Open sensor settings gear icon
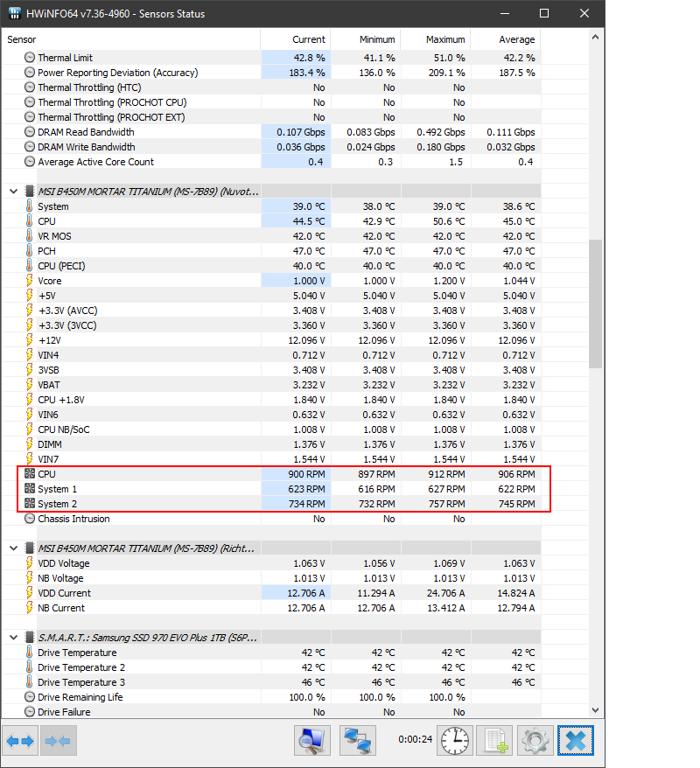This screenshot has height=768, width=700. [535, 741]
